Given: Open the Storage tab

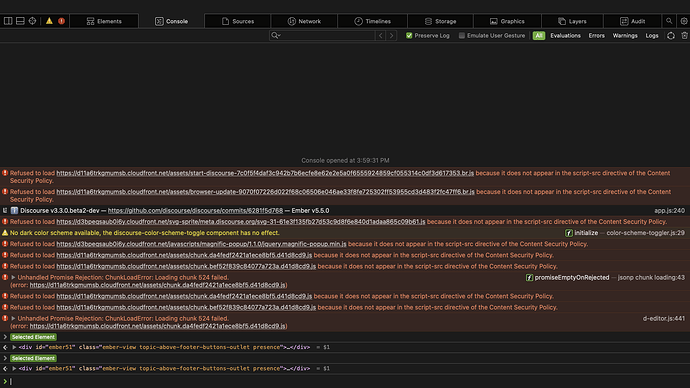Looking at the screenshot, I should [x=440, y=21].
